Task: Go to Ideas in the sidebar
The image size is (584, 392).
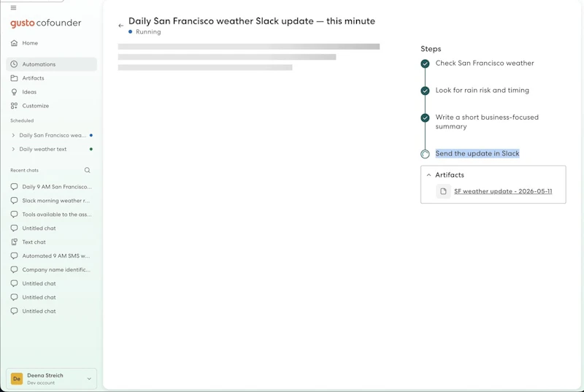Action: coord(51,92)
